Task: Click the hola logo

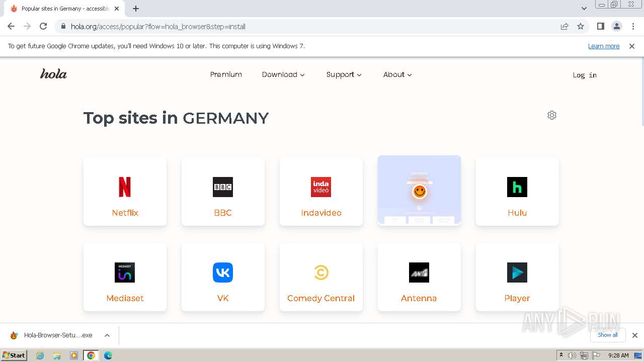Action: [x=53, y=74]
